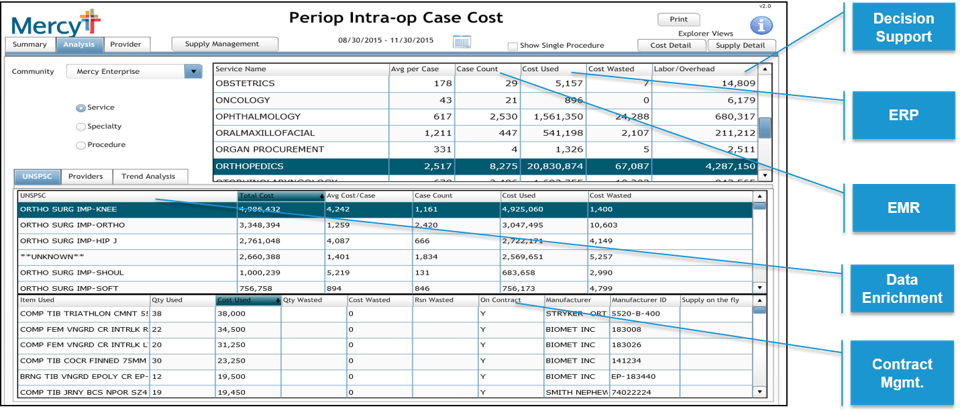Click the Print button

(x=678, y=19)
